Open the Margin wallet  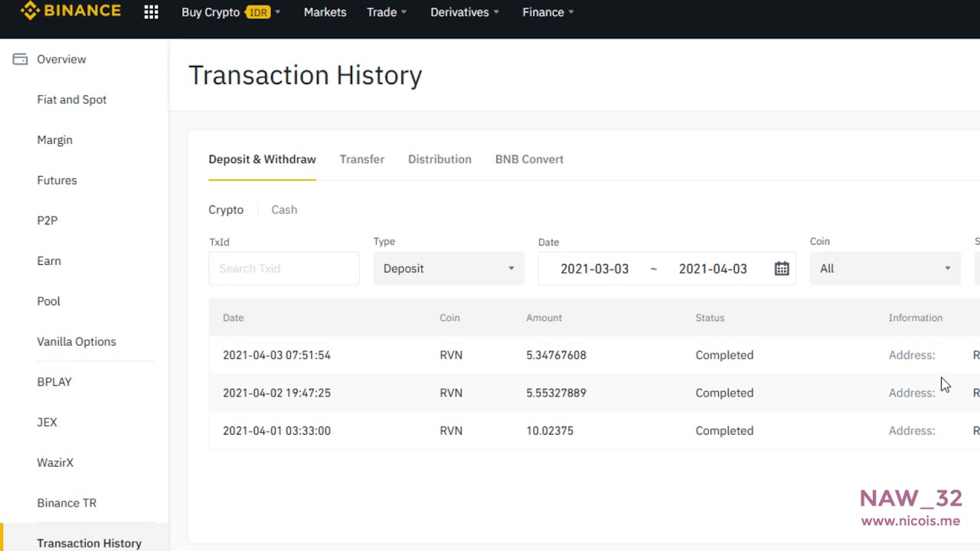coord(55,140)
